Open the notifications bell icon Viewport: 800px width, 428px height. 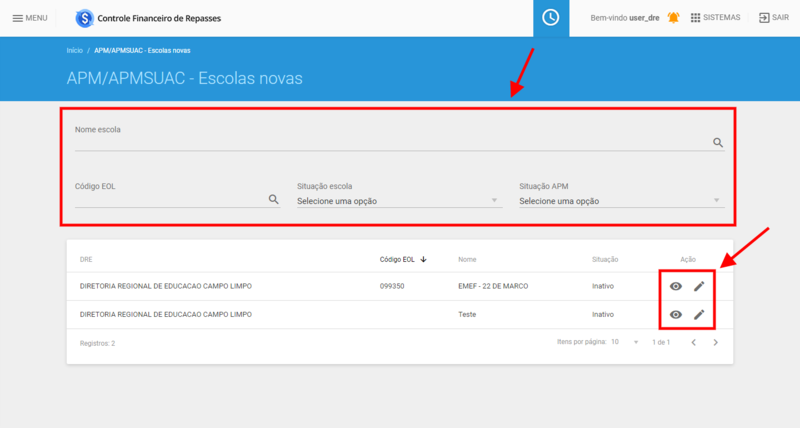[673, 18]
